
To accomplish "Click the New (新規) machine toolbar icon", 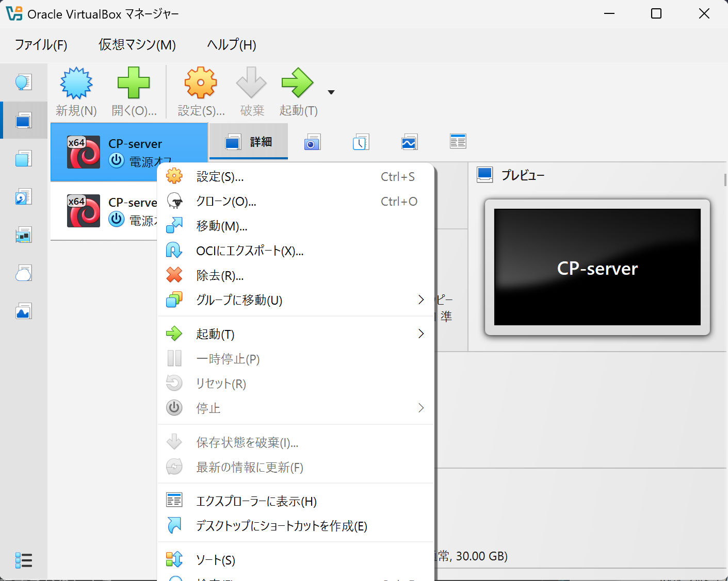I will (76, 83).
